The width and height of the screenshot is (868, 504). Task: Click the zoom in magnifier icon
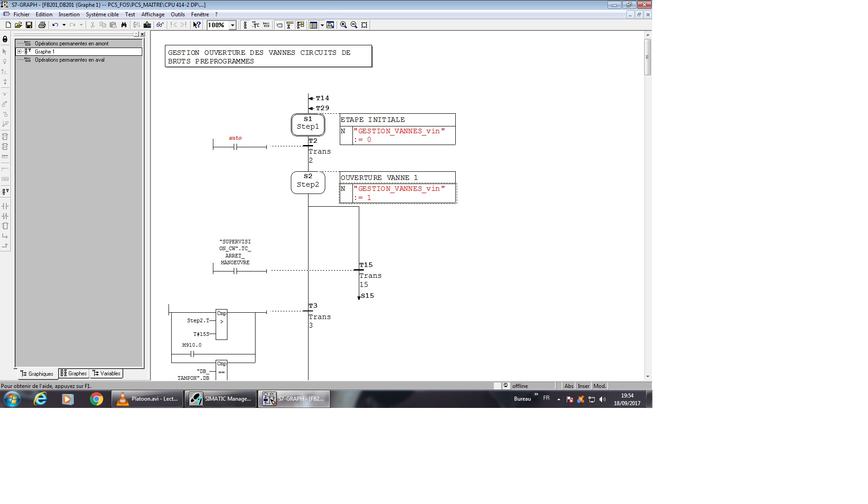click(343, 25)
